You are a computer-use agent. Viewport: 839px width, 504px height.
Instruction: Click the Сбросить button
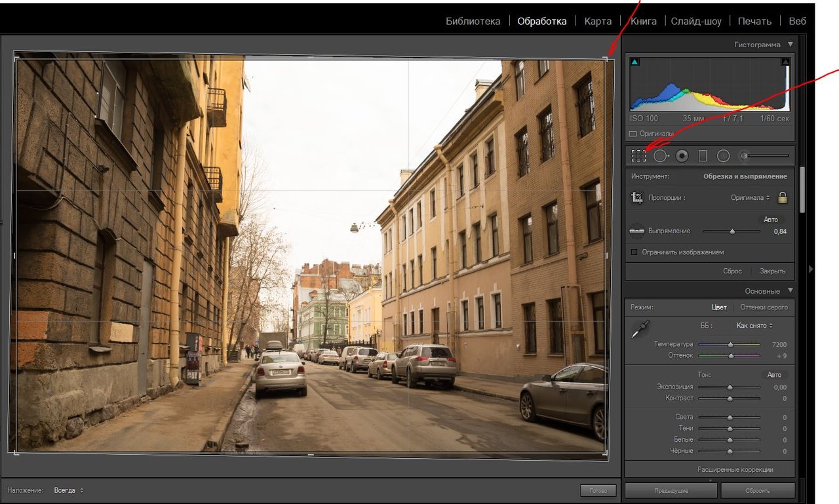pyautogui.click(x=758, y=490)
